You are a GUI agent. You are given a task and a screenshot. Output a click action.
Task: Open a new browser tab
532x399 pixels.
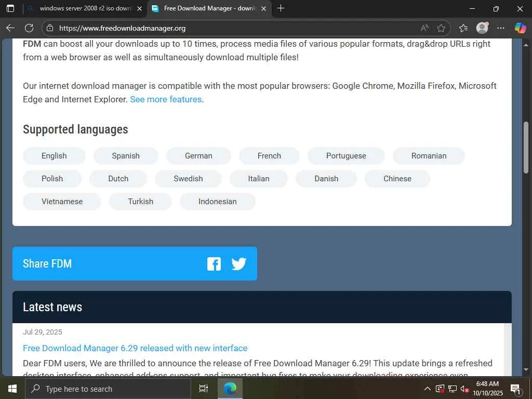(x=281, y=8)
